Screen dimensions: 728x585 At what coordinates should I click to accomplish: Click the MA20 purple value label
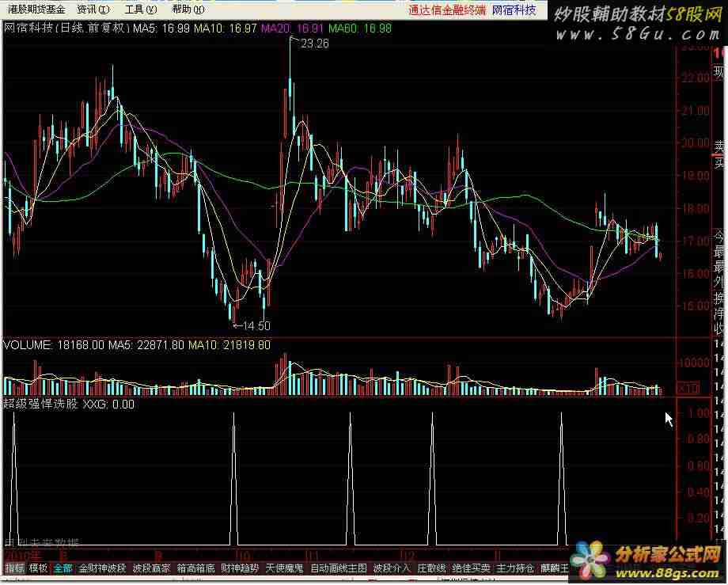pos(292,28)
